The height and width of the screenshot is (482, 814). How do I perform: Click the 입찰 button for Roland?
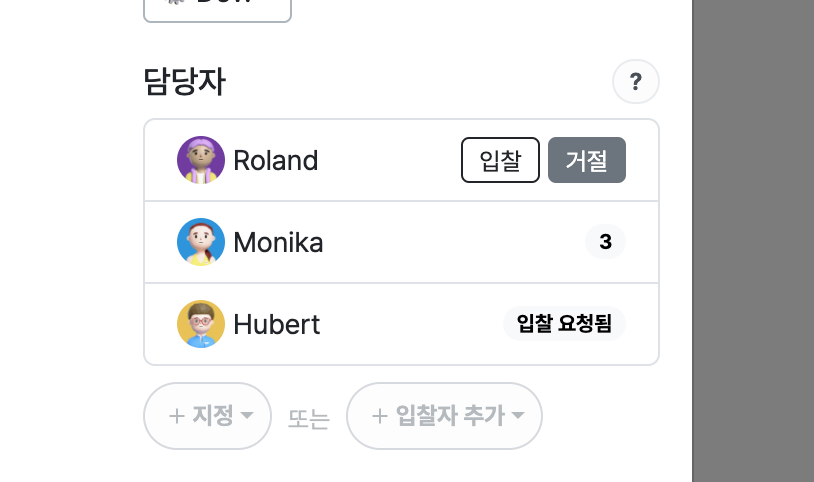pyautogui.click(x=500, y=160)
